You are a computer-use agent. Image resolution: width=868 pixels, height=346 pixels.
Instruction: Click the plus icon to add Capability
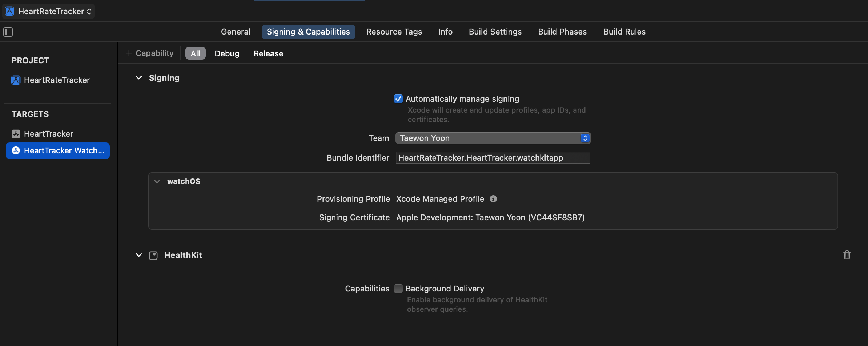tap(129, 53)
